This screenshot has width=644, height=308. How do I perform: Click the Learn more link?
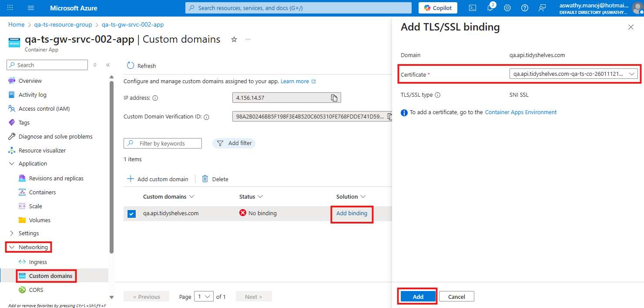pyautogui.click(x=298, y=81)
